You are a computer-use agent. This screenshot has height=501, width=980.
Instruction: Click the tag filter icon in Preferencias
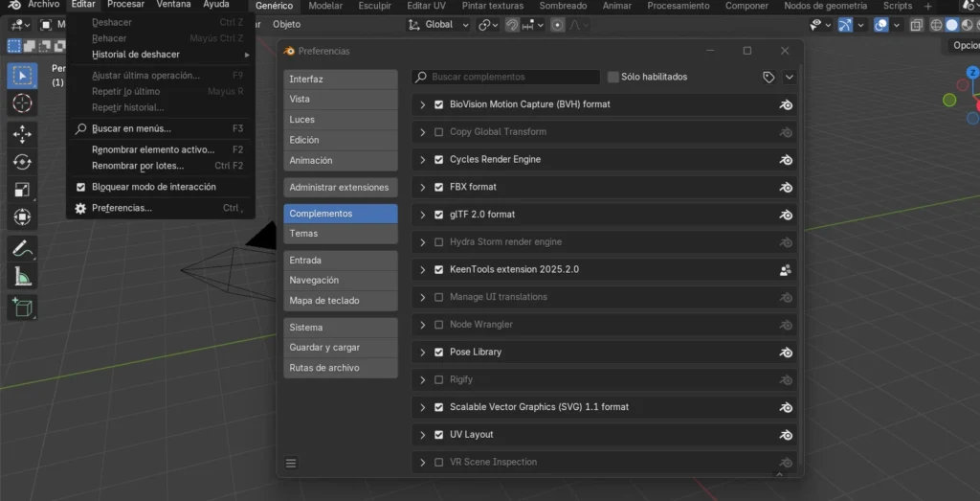coord(768,77)
